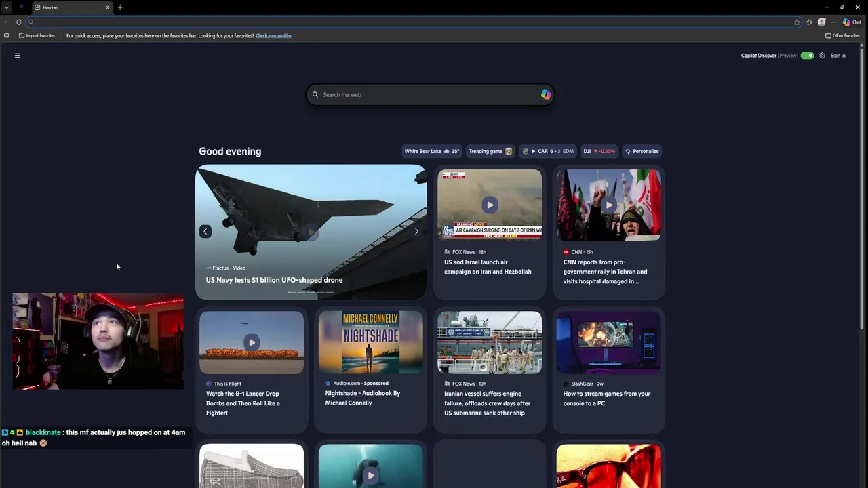Viewport: 868px width, 488px height.
Task: Open Copilot Chat in toolbar
Action: [852, 22]
